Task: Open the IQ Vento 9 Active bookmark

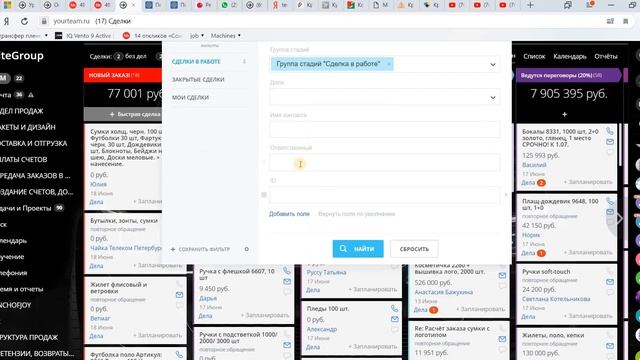Action: 83,36
